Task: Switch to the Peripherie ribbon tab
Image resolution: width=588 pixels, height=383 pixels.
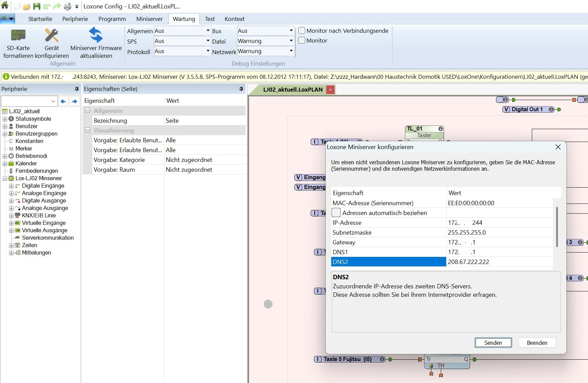Action: point(75,19)
